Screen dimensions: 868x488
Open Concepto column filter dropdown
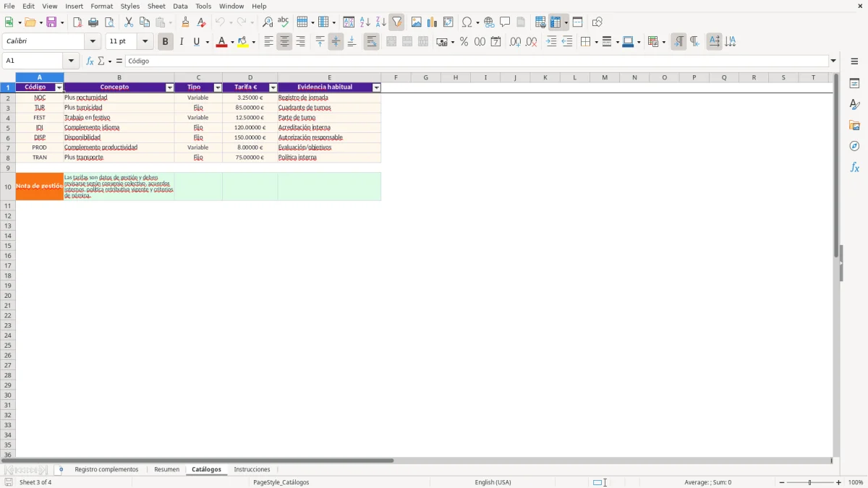(170, 87)
